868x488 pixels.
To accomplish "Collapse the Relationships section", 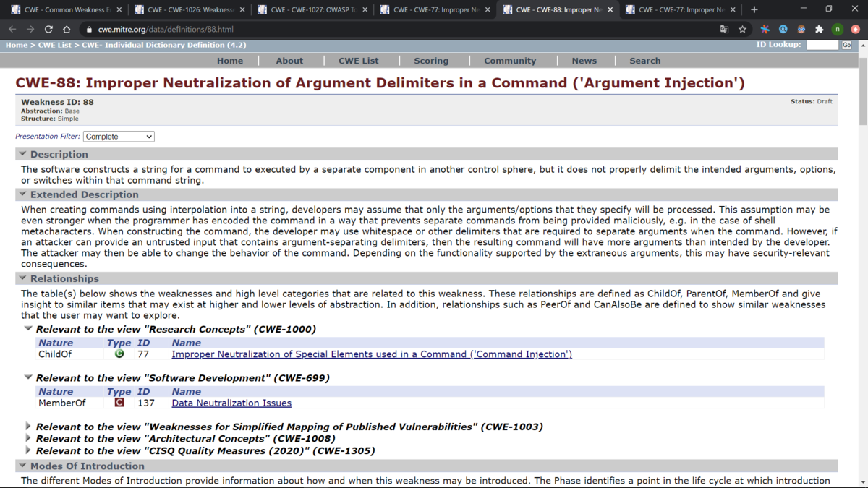I will [x=22, y=278].
